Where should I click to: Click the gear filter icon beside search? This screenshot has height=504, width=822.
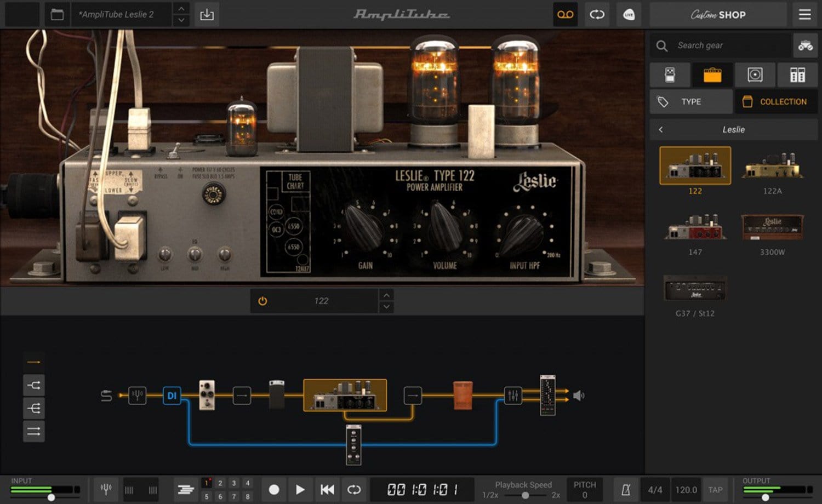805,45
